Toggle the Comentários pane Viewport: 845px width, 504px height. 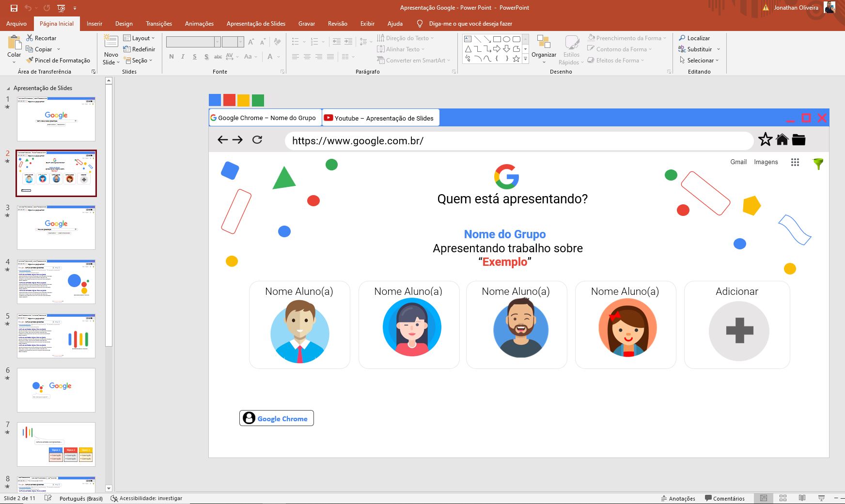[x=724, y=498]
